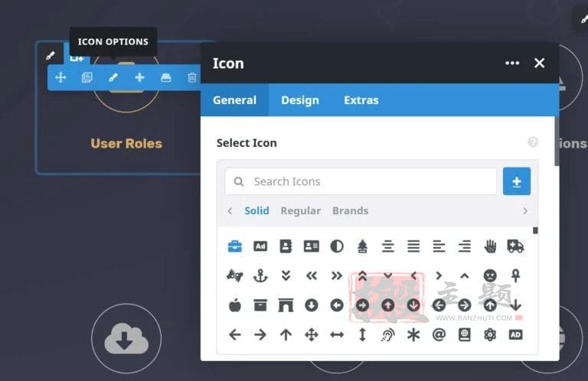The image size is (588, 381).
Task: Select the ear assistive listening icon
Action: [x=387, y=334]
